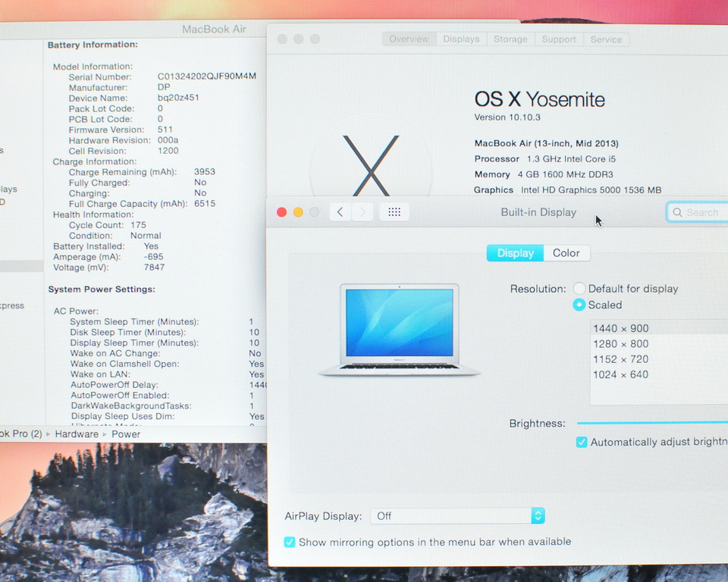The width and height of the screenshot is (728, 582).
Task: Click the Search field in preferences
Action: click(698, 212)
